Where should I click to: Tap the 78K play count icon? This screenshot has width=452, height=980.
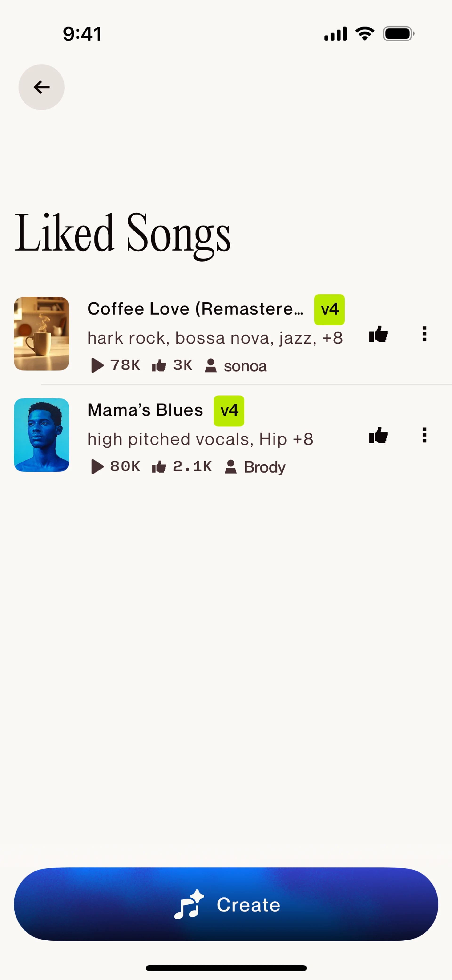tap(97, 365)
